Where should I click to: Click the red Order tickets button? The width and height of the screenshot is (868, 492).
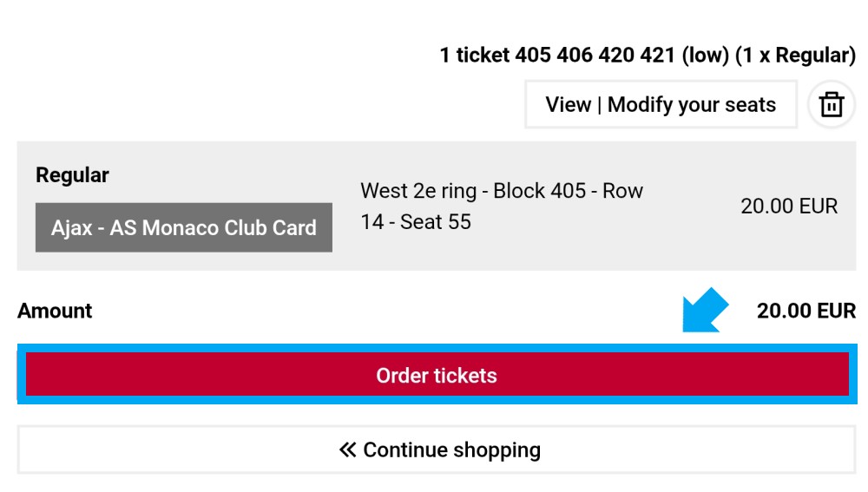point(437,375)
